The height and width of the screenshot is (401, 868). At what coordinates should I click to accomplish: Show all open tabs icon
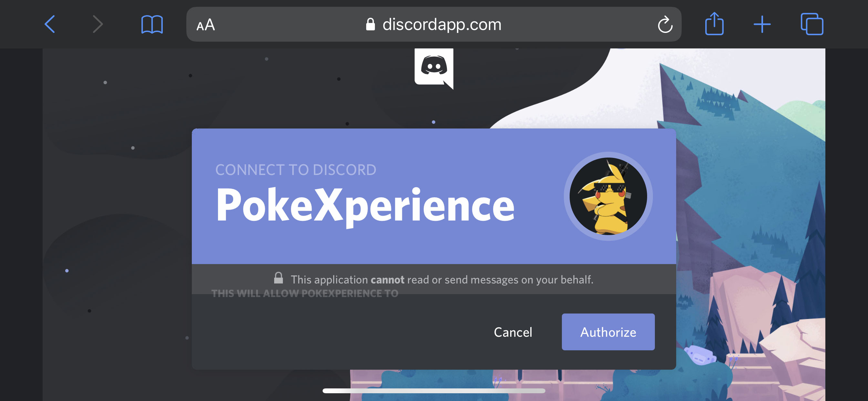point(812,24)
